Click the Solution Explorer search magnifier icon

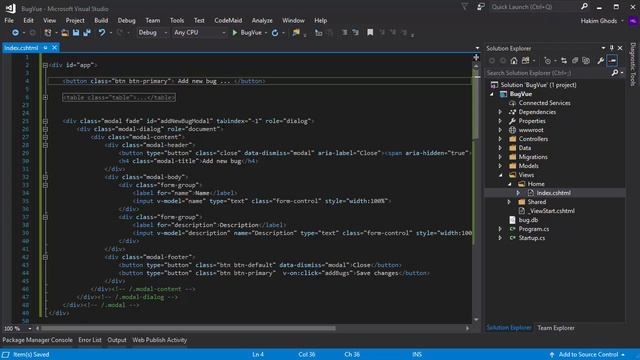(x=615, y=73)
